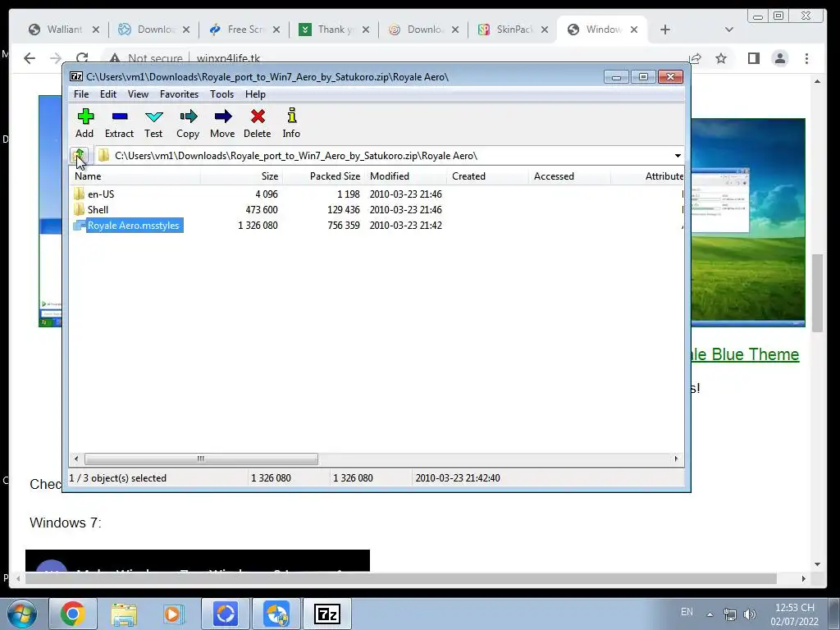
Task: Click the EN language indicator
Action: [687, 612]
